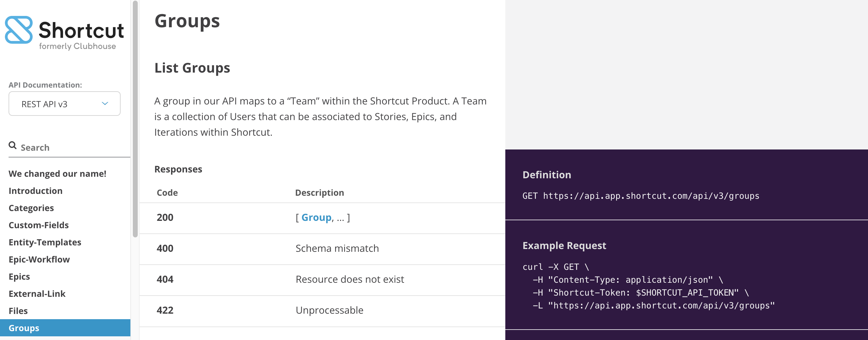The image size is (868, 340).
Task: Select Custom-Fields in the sidebar
Action: [39, 225]
